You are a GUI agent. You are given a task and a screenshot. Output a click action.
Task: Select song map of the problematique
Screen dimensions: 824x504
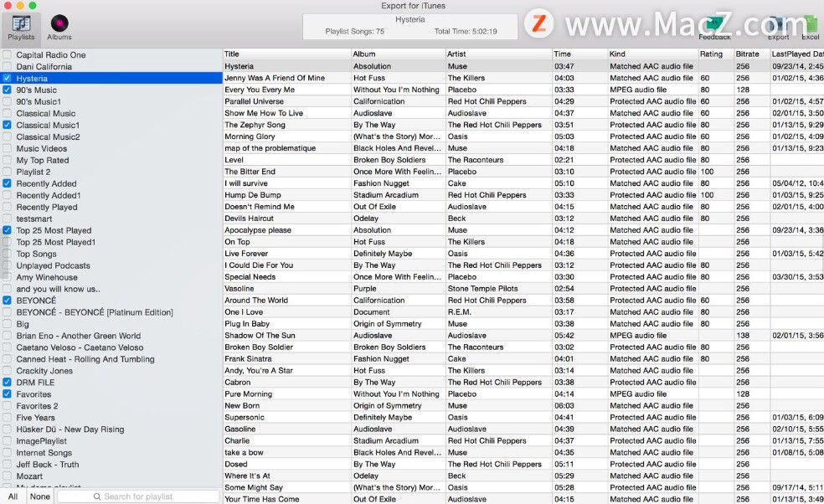[x=270, y=148]
